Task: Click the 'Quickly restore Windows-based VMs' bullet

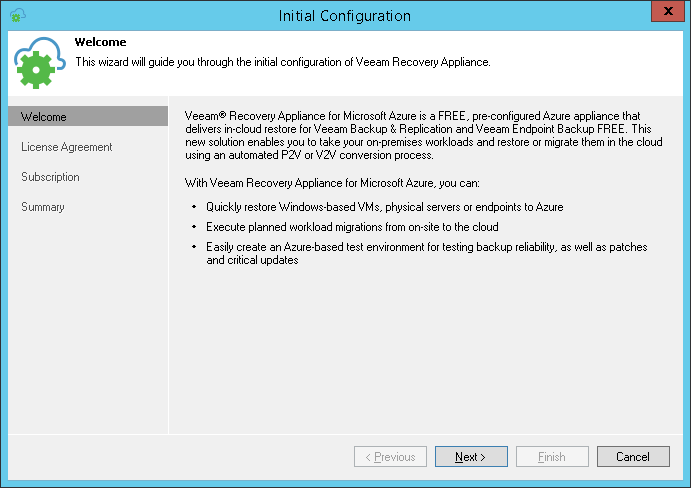Action: coord(385,207)
